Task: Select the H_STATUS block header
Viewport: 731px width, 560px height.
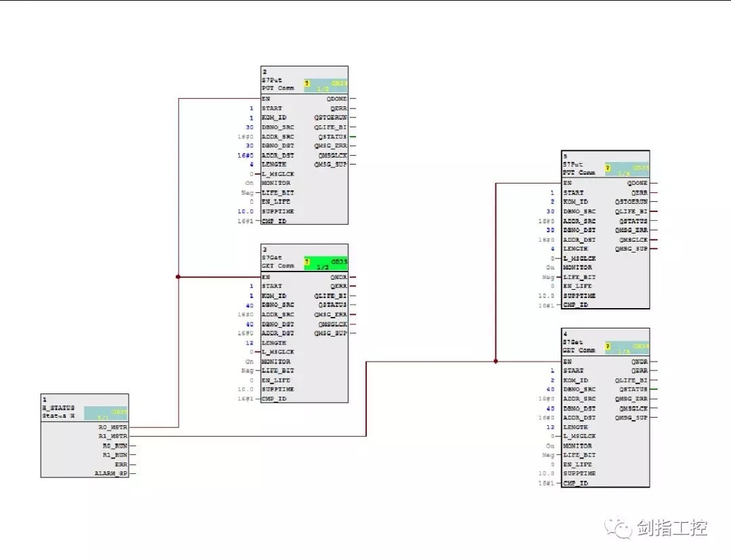Action: 58,408
